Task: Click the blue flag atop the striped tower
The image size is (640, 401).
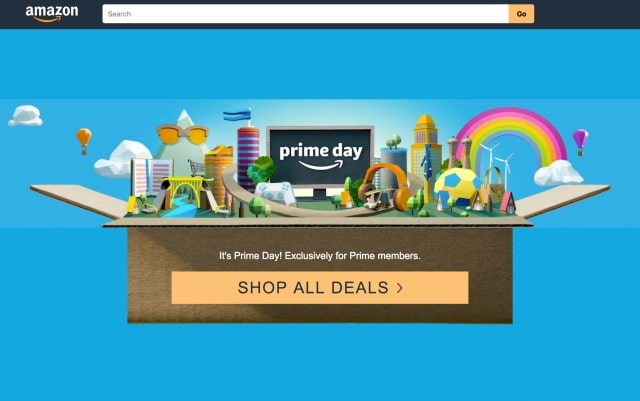Action: point(238,115)
